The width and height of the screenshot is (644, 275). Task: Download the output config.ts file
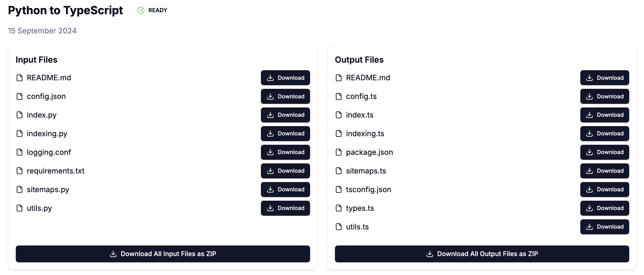(605, 96)
